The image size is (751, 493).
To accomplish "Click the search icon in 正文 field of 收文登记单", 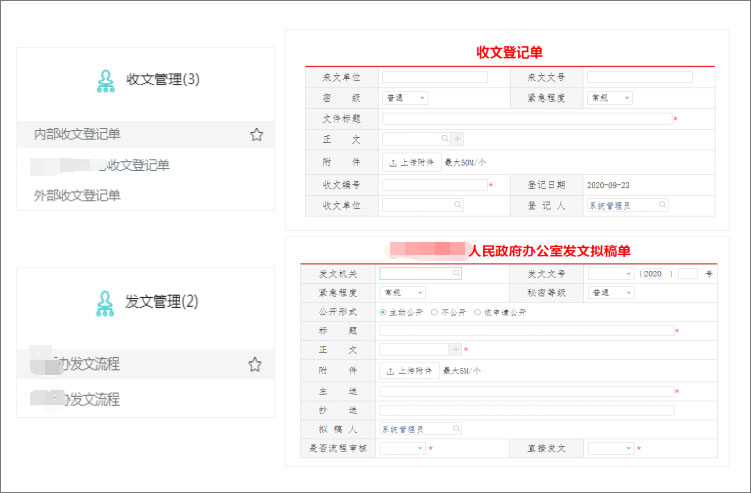I will tap(445, 139).
